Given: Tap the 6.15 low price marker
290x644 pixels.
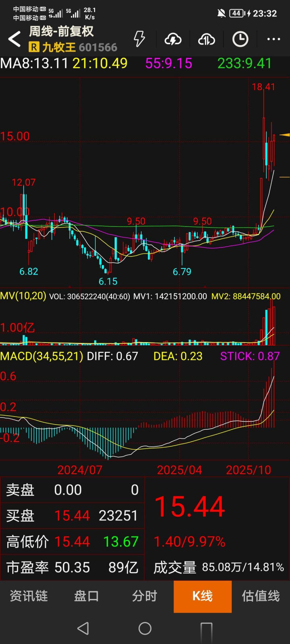Looking at the screenshot, I should [108, 281].
